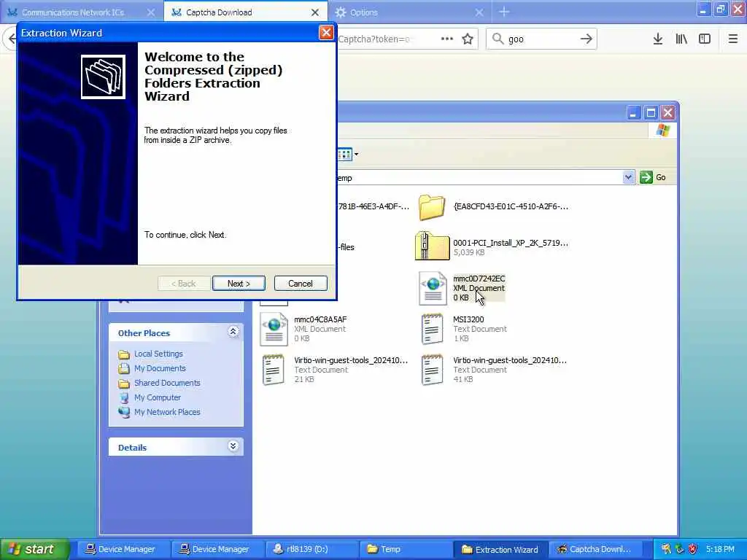Screen dimensions: 747x560
Task: Collapse the Other Places panel
Action: point(233,332)
